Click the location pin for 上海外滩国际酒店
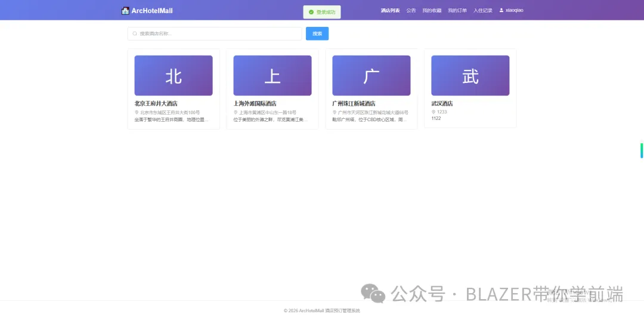The width and height of the screenshot is (644, 320). [x=236, y=112]
